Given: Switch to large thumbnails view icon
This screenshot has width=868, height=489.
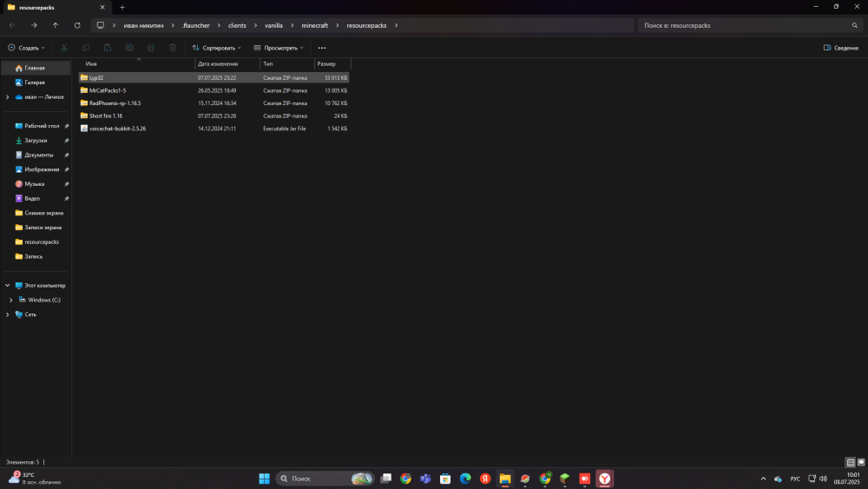Looking at the screenshot, I should tap(861, 462).
